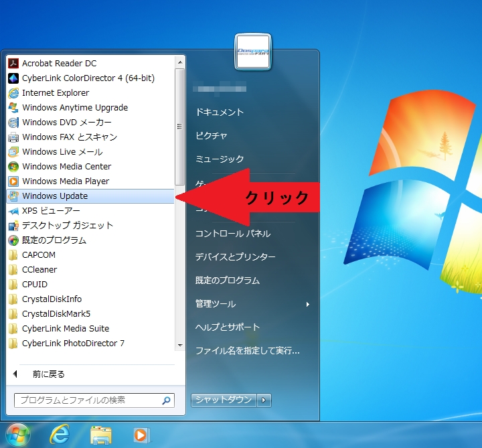
Task: Open the XPS ビューアー icon
Action: click(x=13, y=211)
